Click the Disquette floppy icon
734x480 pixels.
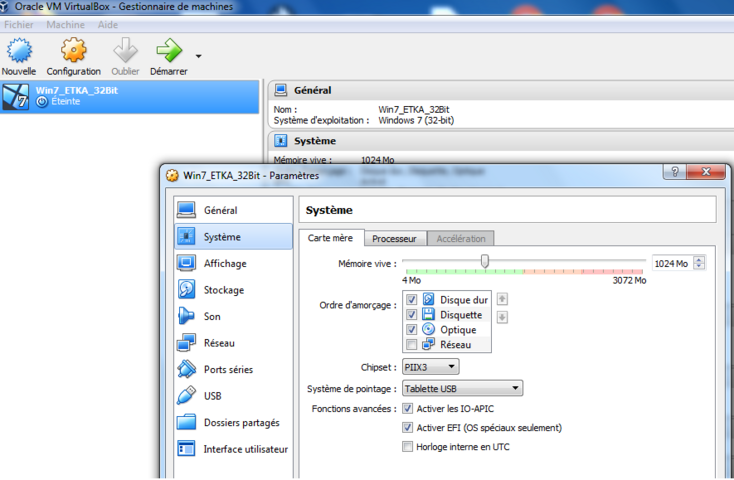pyautogui.click(x=428, y=314)
